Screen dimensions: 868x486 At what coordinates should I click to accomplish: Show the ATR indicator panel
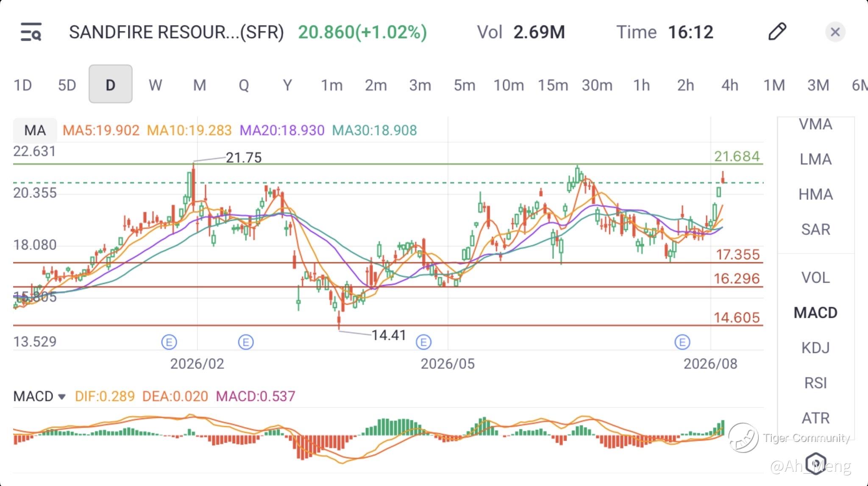[815, 418]
